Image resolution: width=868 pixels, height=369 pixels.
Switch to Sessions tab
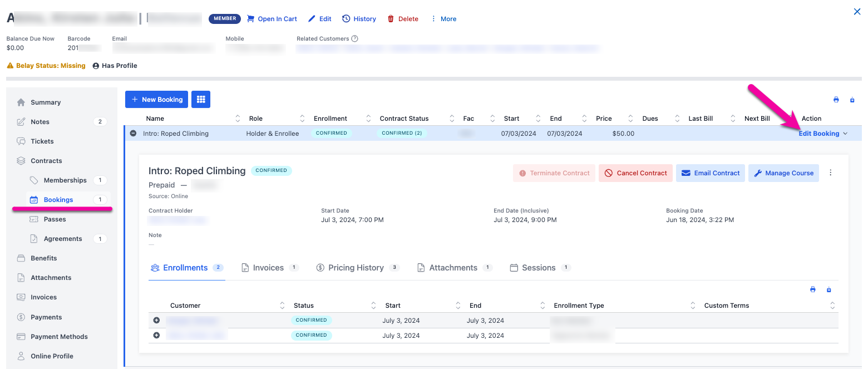coord(540,268)
